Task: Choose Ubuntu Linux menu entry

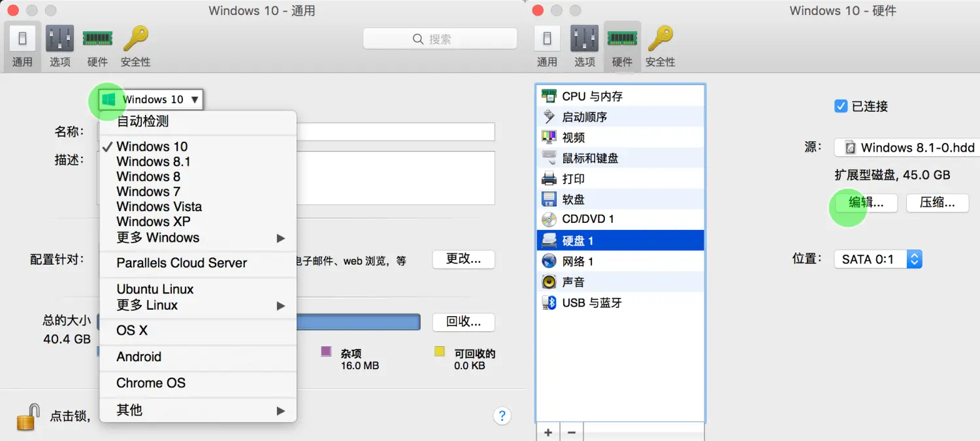Action: click(198, 289)
